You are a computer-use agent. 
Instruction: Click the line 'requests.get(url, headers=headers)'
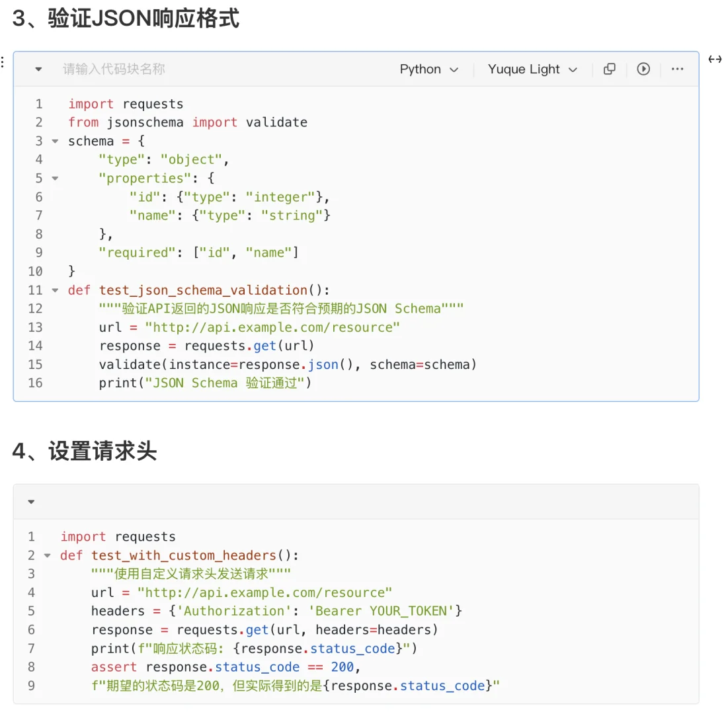(264, 630)
